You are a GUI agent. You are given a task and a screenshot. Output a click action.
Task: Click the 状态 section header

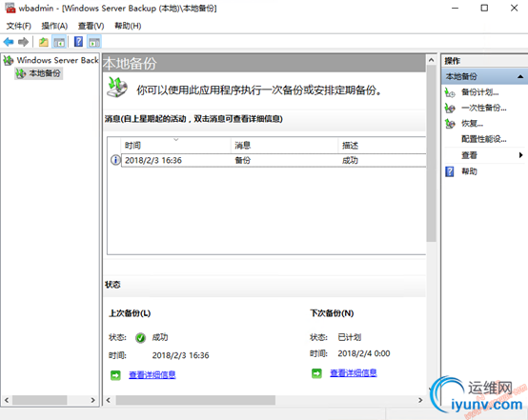coord(112,285)
